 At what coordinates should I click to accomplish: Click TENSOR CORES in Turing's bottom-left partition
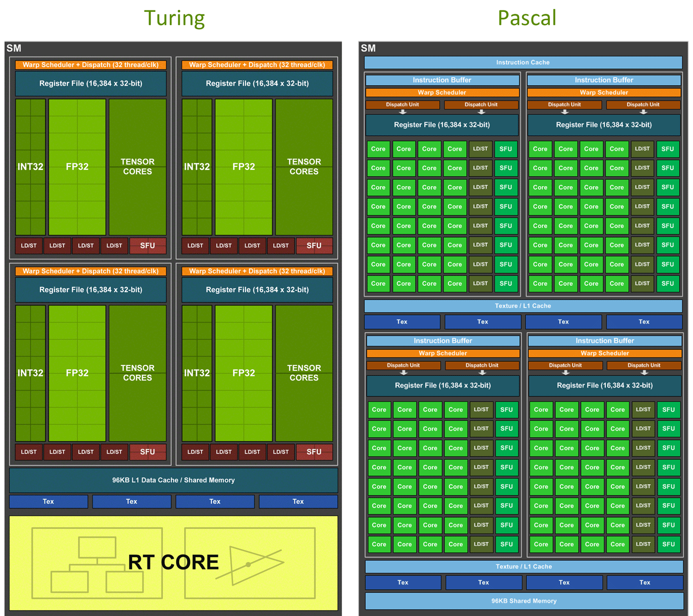click(138, 373)
